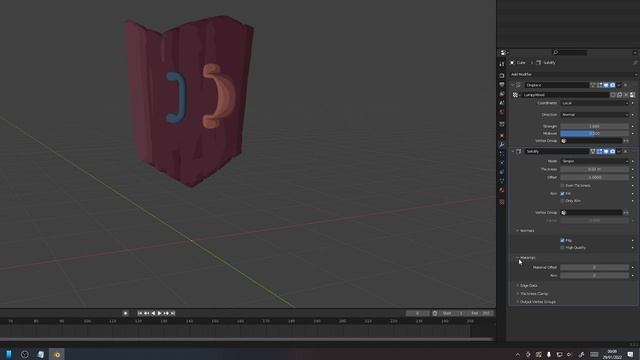Open the Render properties tab
This screenshot has height=360, width=640.
point(502,76)
